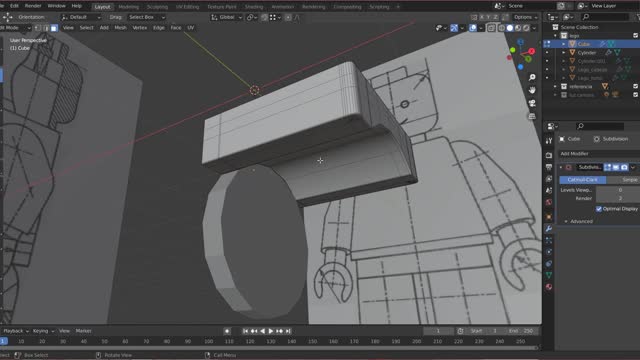
Task: Open the Options dropdown in header
Action: click(x=525, y=17)
